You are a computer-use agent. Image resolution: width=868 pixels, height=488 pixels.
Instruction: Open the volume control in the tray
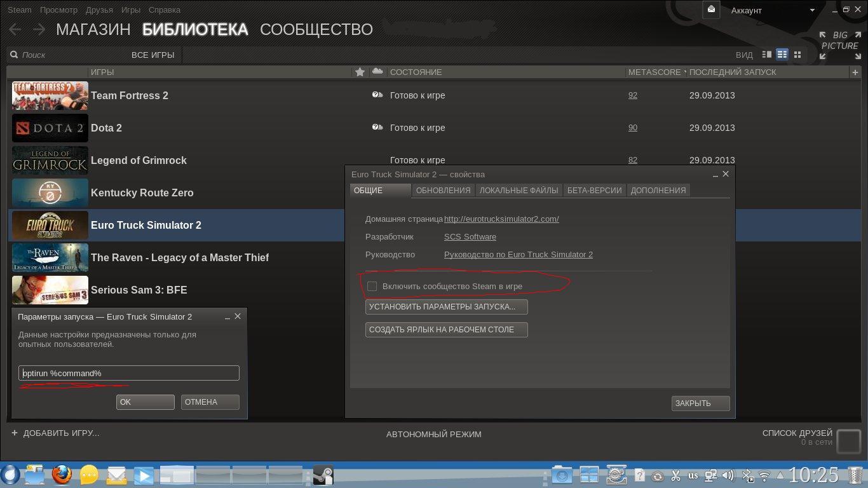pyautogui.click(x=728, y=475)
